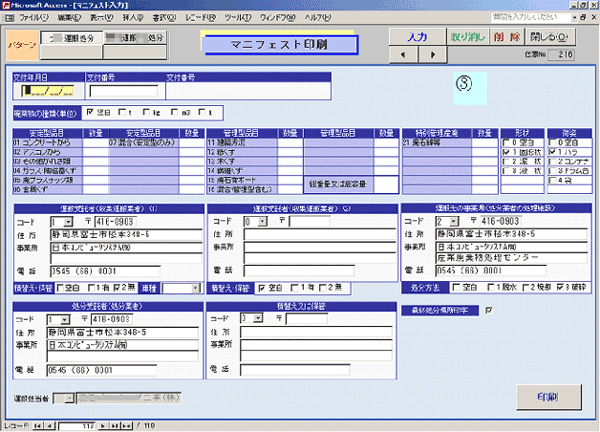Screen dimensions: 600x432
Task: Go to previous record in bottom navigator
Action: point(50,425)
